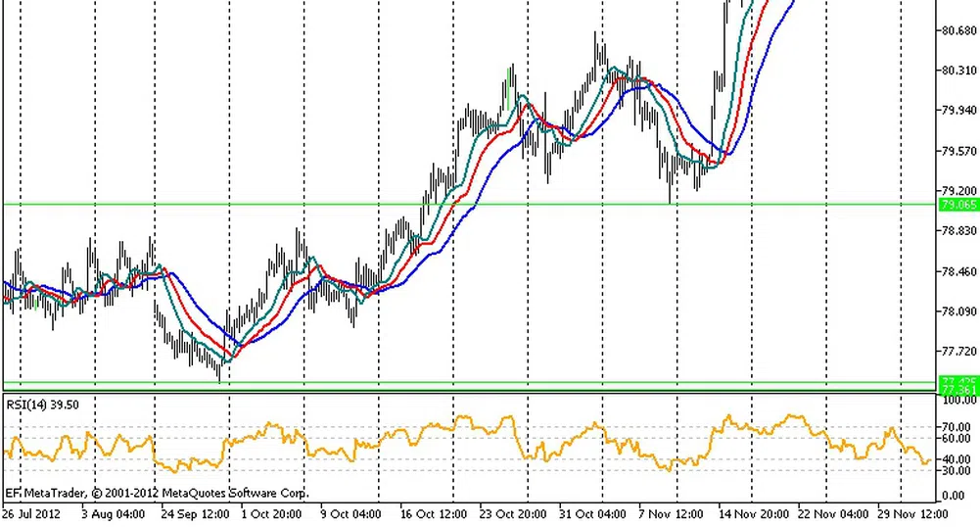Click the 80.310 price scale value
Viewport: 980px width, 527px height.
tap(957, 71)
